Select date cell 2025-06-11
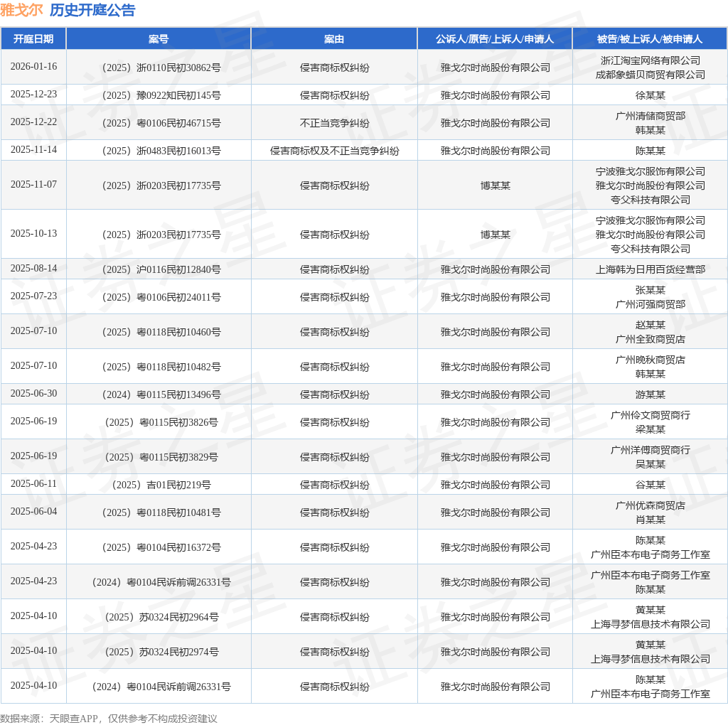The width and height of the screenshot is (728, 725). pyautogui.click(x=33, y=484)
